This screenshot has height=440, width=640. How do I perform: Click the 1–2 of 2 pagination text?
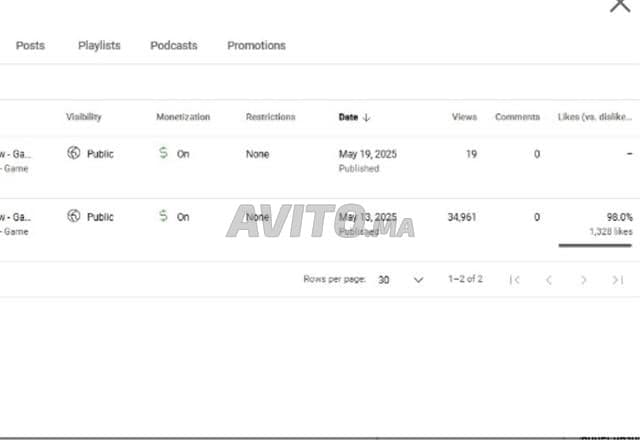(x=465, y=279)
